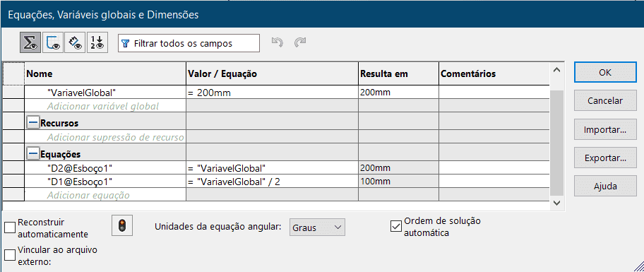
Task: Enable Reconstruir automaticamente checkbox
Action: (10, 227)
